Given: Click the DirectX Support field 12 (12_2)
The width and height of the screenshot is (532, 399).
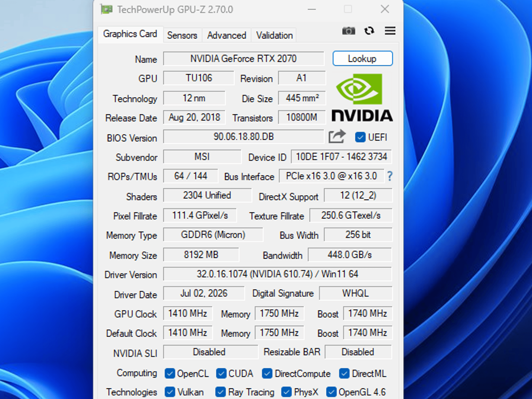Looking at the screenshot, I should (x=358, y=195).
